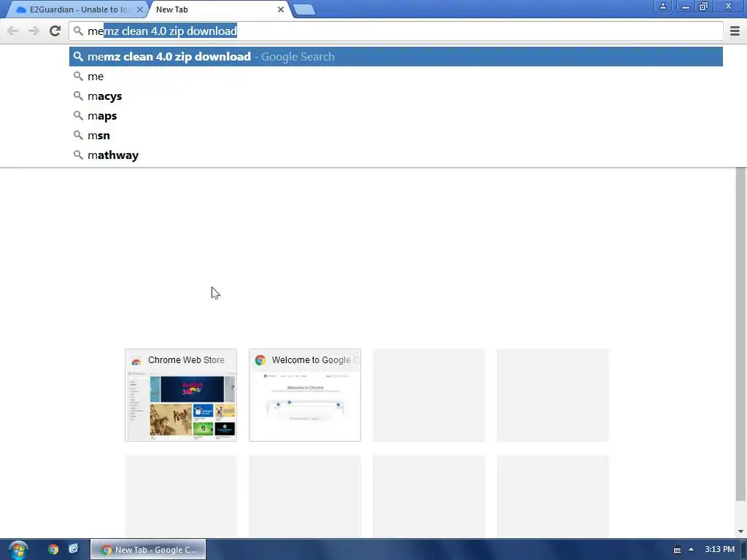
Task: Restore down the Chrome window
Action: tap(704, 6)
